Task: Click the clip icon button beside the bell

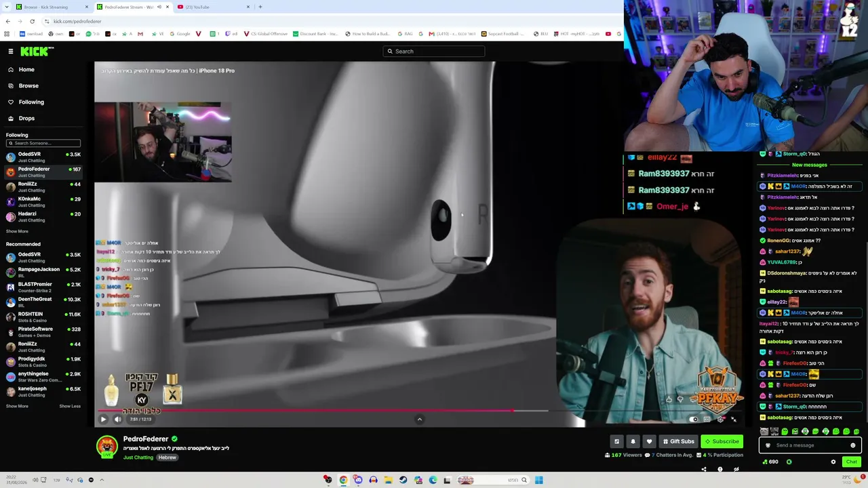Action: (616, 441)
